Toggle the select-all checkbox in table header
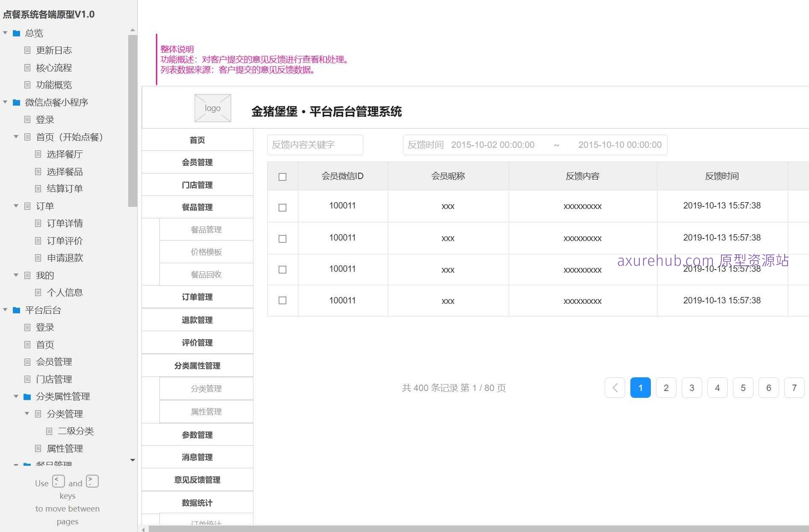 [282, 177]
